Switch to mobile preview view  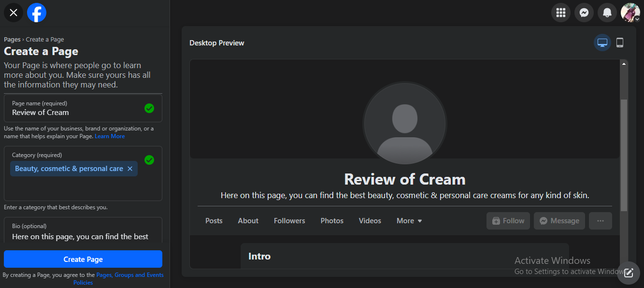click(x=620, y=43)
